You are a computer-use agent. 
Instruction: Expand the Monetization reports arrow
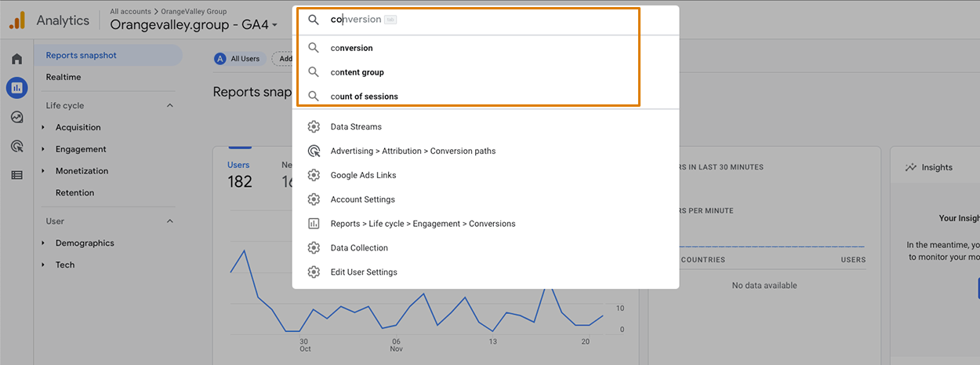(x=43, y=171)
